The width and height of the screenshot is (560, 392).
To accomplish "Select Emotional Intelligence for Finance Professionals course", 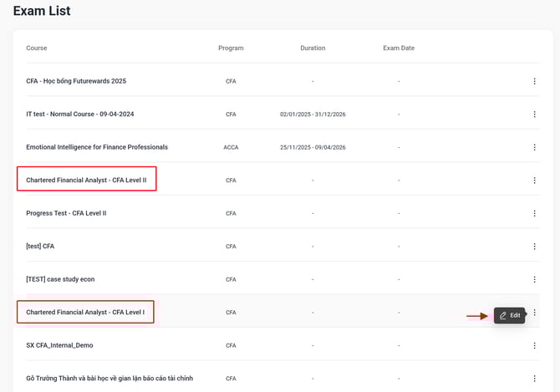I will coord(97,147).
